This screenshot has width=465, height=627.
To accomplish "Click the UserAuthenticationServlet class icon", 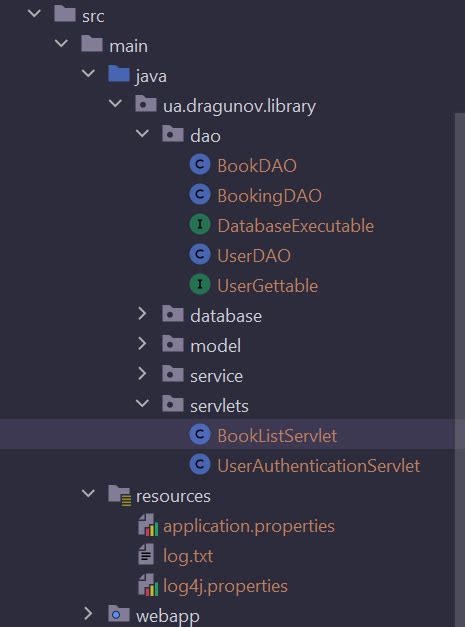I will pyautogui.click(x=200, y=464).
